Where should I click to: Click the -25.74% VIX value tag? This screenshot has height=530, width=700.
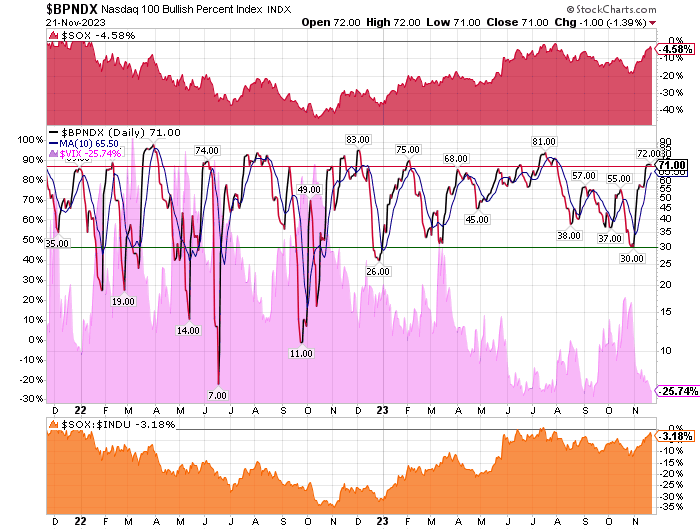[678, 391]
